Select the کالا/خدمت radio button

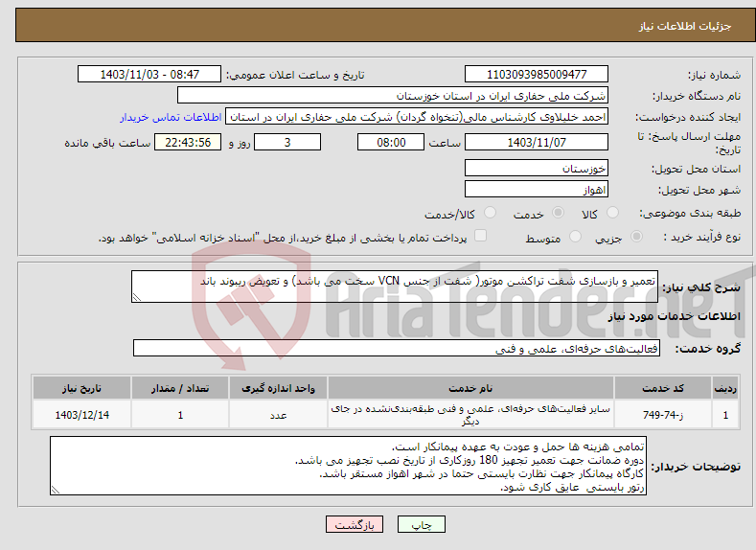coord(490,213)
